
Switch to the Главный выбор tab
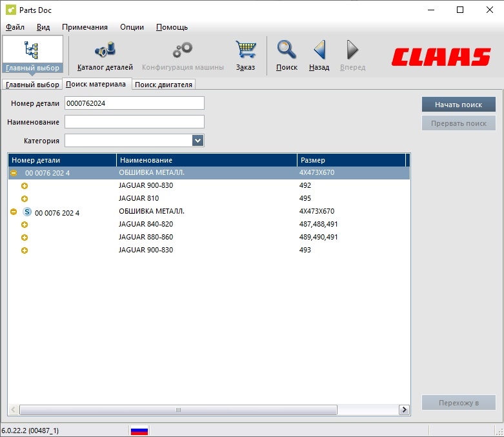pyautogui.click(x=32, y=85)
